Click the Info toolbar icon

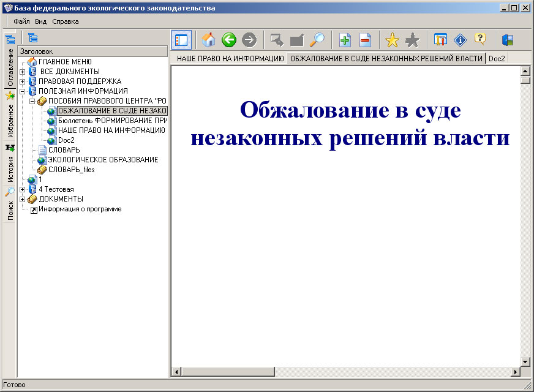click(459, 39)
